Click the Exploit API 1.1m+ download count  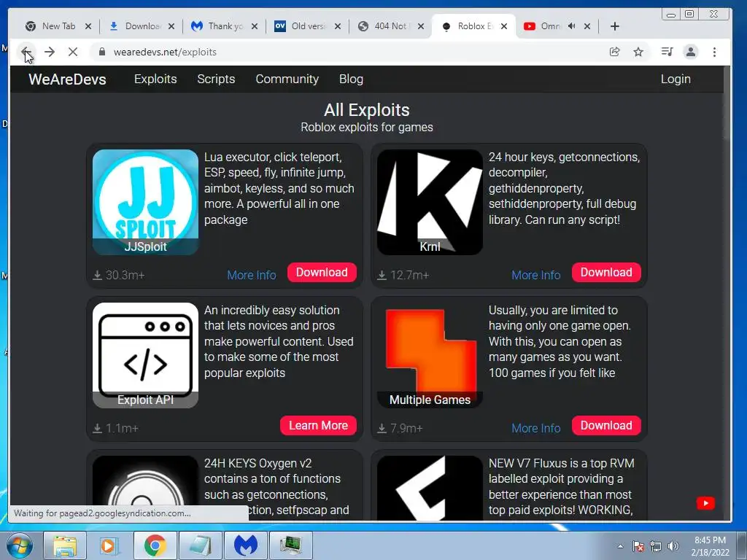pyautogui.click(x=115, y=428)
